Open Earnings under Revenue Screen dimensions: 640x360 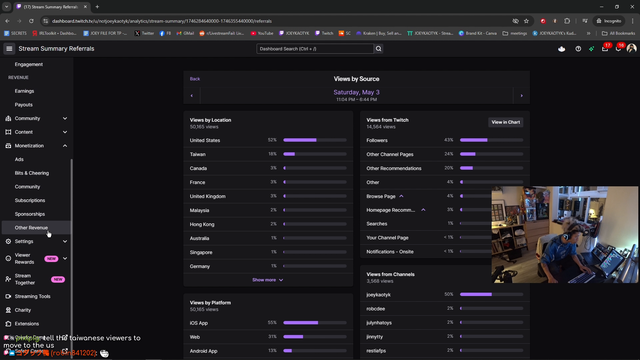pos(24,91)
